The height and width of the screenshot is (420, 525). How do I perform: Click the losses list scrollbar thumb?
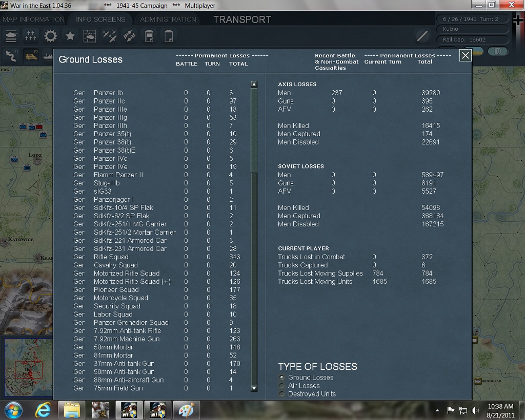point(254,131)
